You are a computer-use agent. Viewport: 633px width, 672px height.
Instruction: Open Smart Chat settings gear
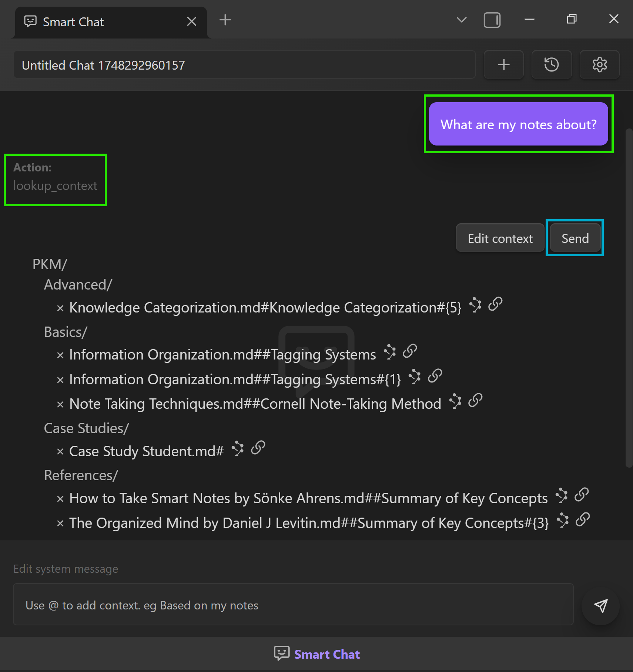pos(599,65)
